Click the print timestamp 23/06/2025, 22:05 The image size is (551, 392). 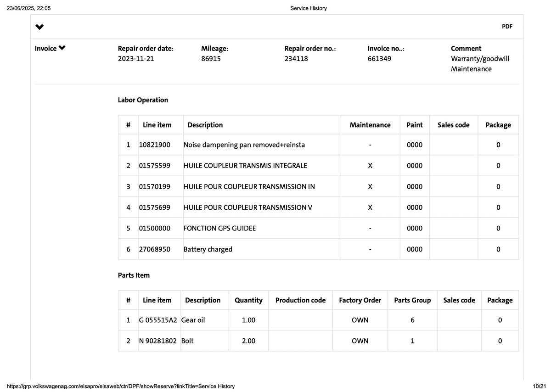coord(29,8)
